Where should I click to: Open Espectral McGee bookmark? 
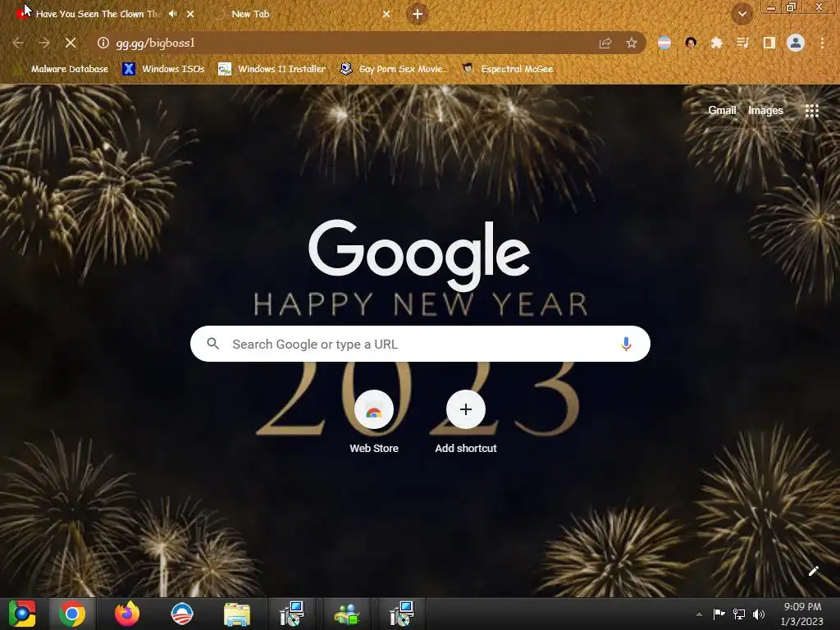[x=507, y=69]
